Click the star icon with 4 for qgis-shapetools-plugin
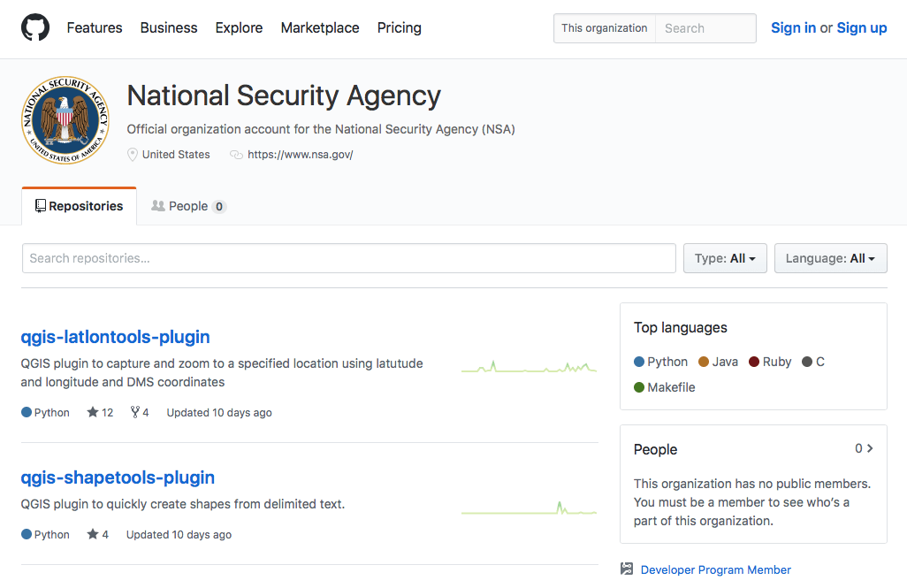 [93, 534]
